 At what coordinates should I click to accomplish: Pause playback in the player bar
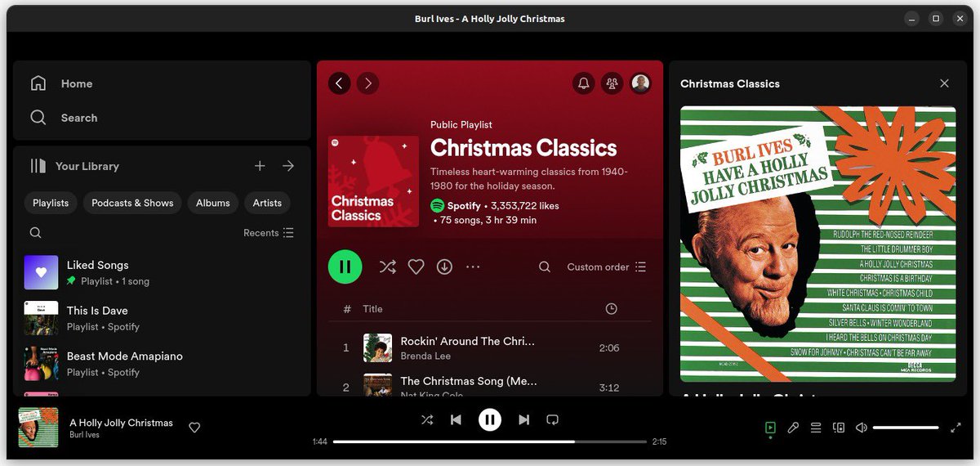pyautogui.click(x=490, y=419)
